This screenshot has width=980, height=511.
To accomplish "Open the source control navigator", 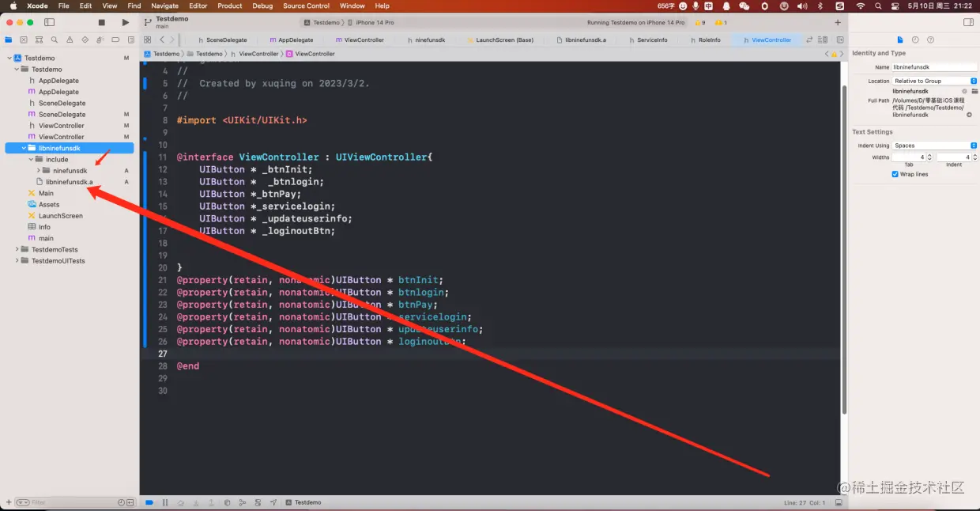I will click(x=24, y=40).
